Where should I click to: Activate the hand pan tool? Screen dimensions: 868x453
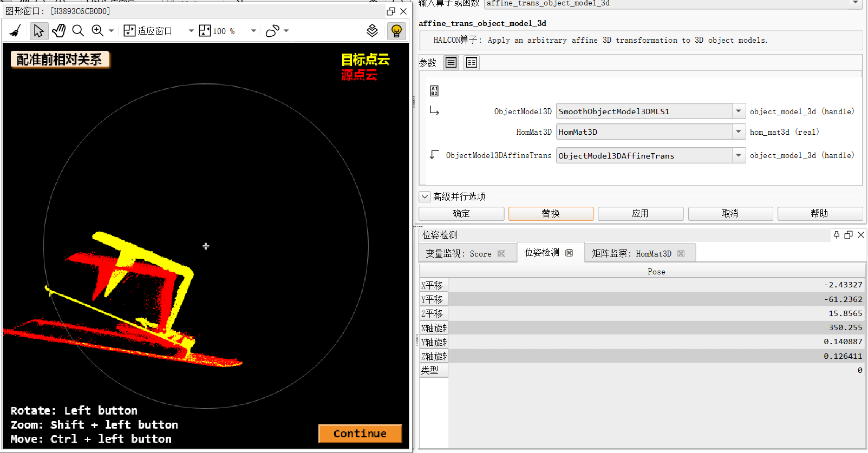click(x=58, y=31)
